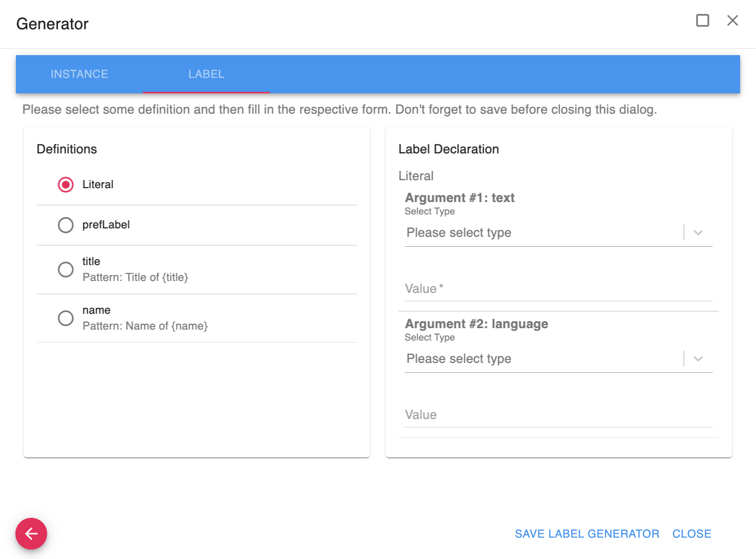Viewport: 756px width, 559px height.
Task: Open the text argument type select box
Action: coord(543,233)
